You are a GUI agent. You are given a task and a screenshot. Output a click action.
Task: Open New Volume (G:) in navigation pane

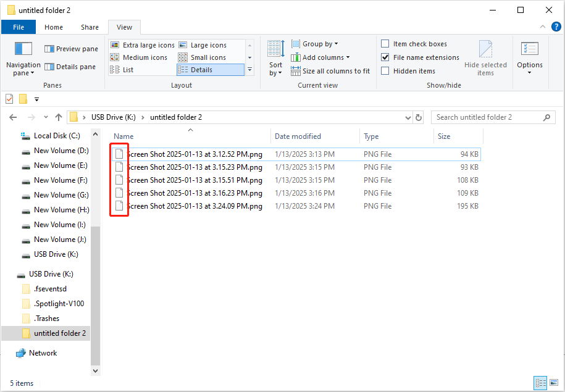(x=55, y=195)
